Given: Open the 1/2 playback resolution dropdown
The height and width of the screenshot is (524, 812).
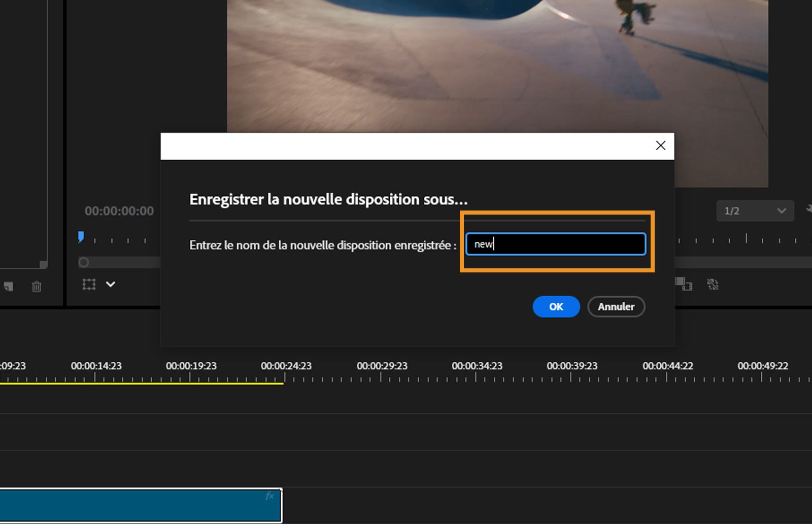Looking at the screenshot, I should click(755, 211).
